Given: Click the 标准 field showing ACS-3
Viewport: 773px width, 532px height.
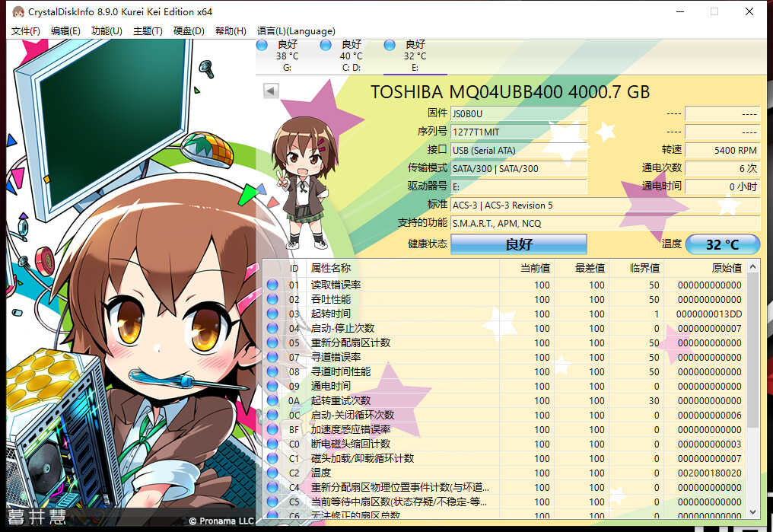Looking at the screenshot, I should 606,205.
